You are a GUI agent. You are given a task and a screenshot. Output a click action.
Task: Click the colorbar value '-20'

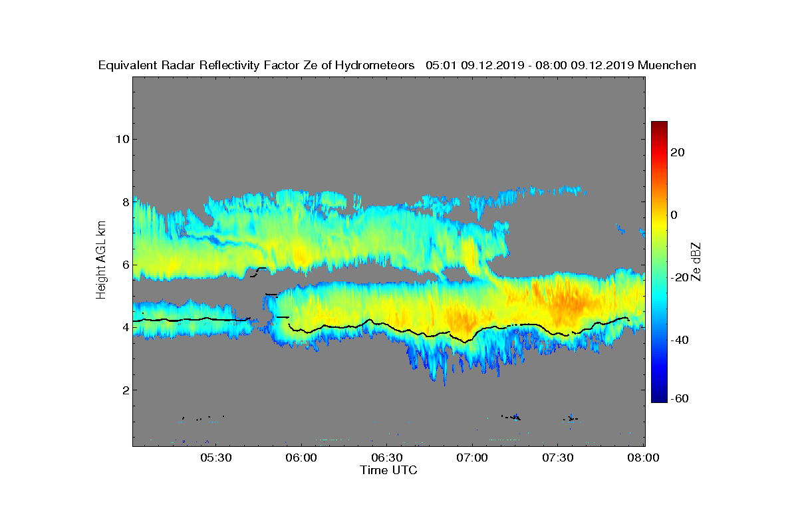coord(680,277)
